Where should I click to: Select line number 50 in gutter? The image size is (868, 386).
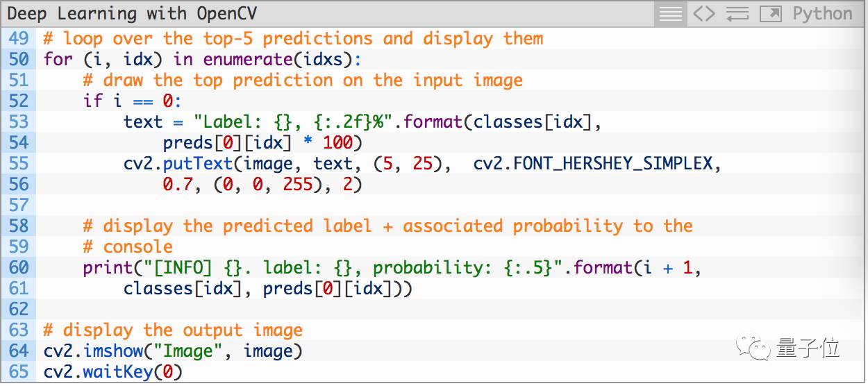coord(19,59)
